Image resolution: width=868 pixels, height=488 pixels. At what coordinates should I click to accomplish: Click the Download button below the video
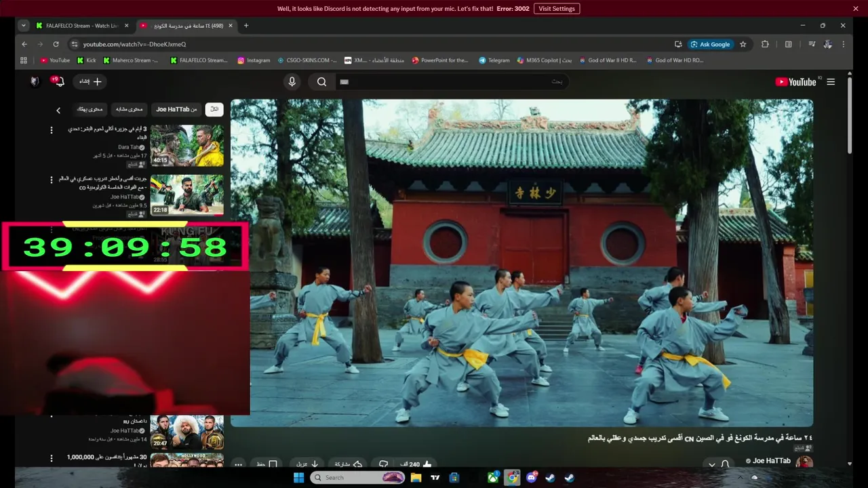click(x=307, y=464)
